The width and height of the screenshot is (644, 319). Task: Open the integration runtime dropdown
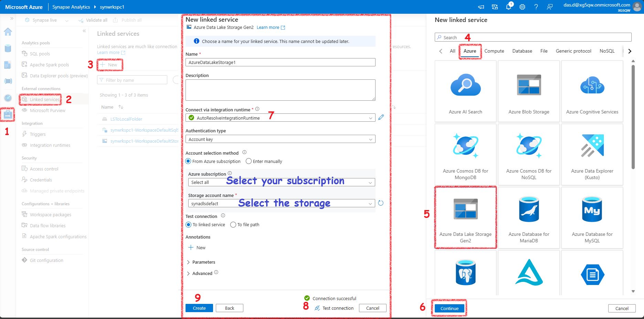click(x=281, y=118)
